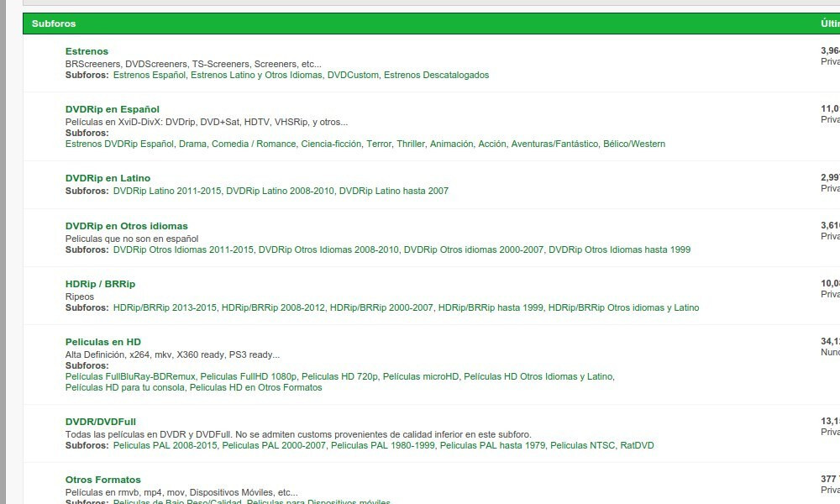Screen dimensions: 840x504
Task: Select the RatDVD subforum link
Action: pos(637,445)
